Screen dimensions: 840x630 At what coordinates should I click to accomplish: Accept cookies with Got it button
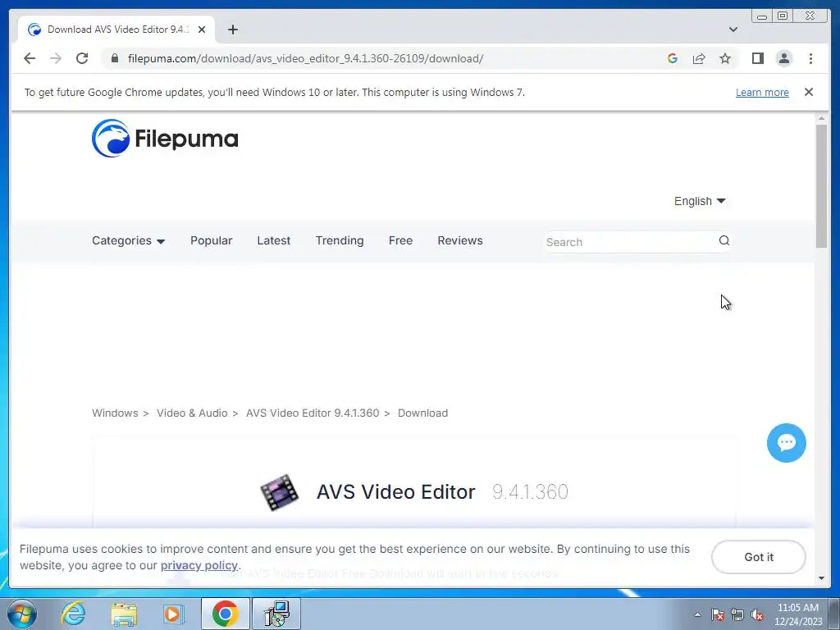759,557
